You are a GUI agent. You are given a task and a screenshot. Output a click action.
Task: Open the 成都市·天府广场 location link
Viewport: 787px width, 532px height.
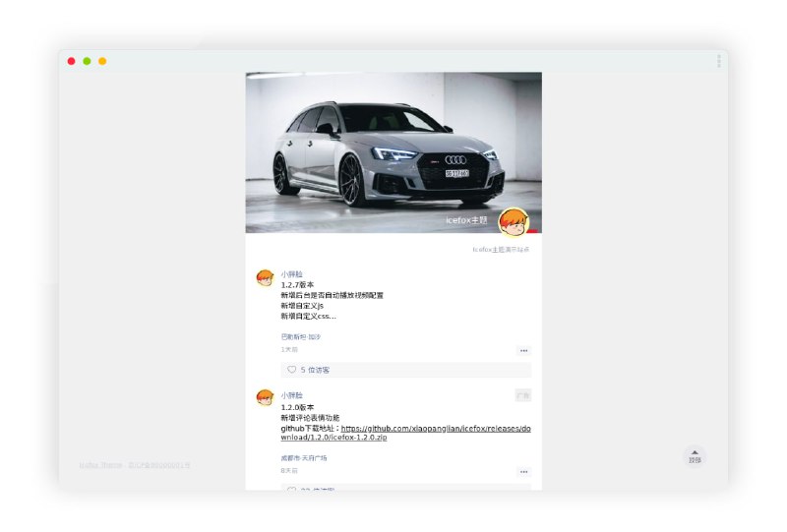pyautogui.click(x=304, y=458)
